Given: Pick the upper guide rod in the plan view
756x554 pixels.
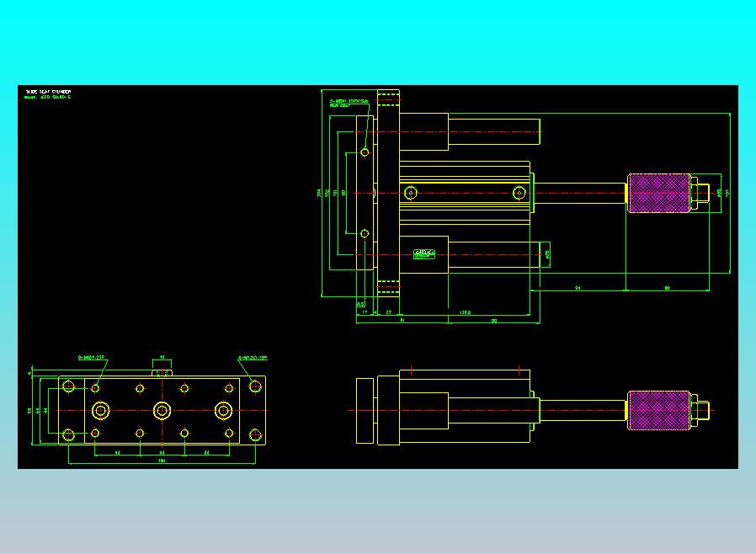Looking at the screenshot, I should (x=493, y=131).
